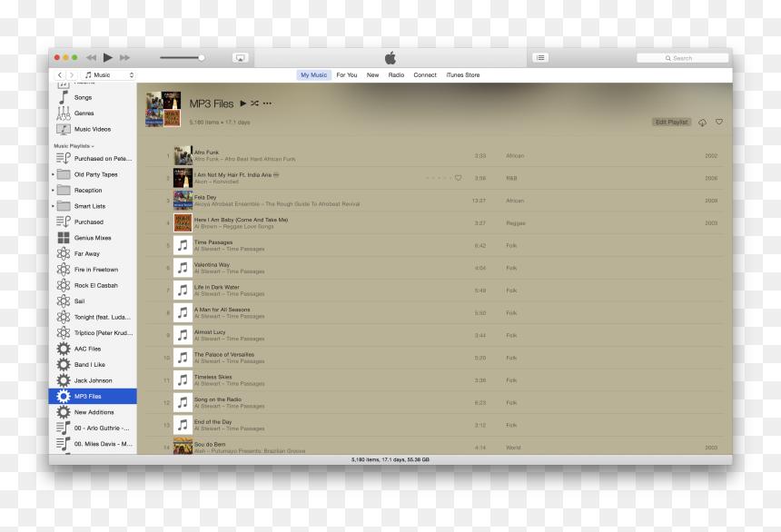This screenshot has width=781, height=532.
Task: Select MP3 Files smart playlist
Action: click(x=93, y=397)
